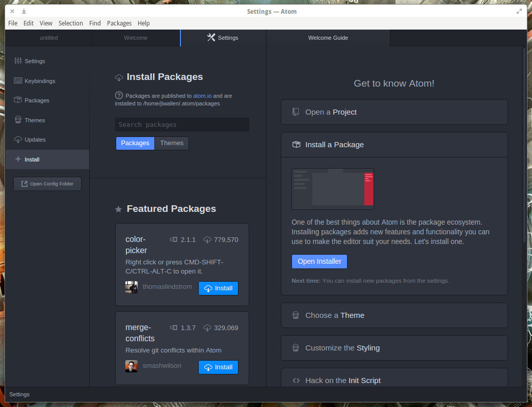Click the bucket icon beside Customize the Styling
This screenshot has height=407, width=532.
coord(296,347)
